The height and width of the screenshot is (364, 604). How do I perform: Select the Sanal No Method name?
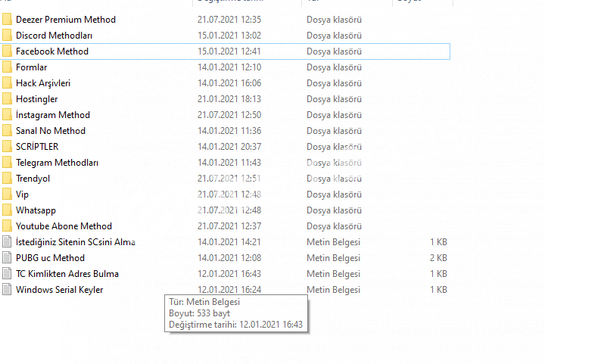click(51, 131)
